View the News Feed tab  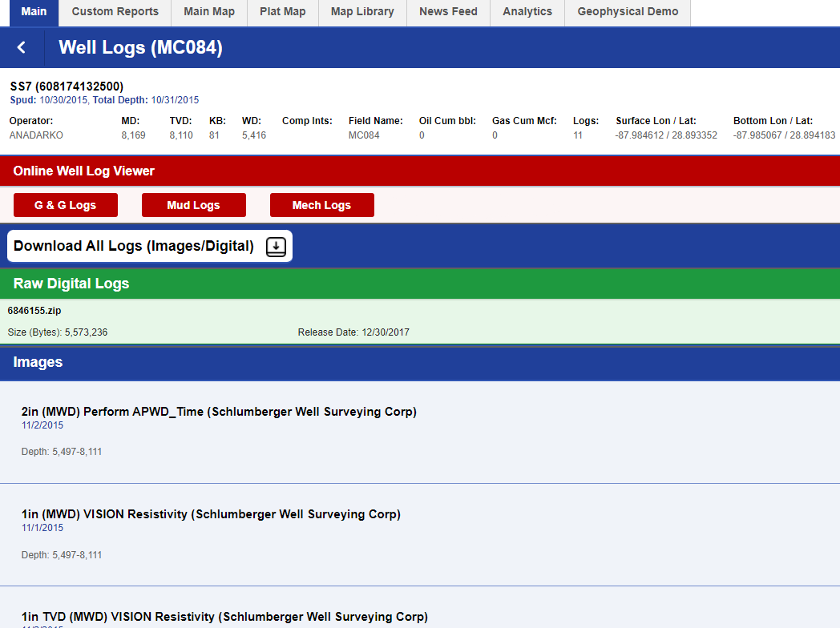coord(448,12)
